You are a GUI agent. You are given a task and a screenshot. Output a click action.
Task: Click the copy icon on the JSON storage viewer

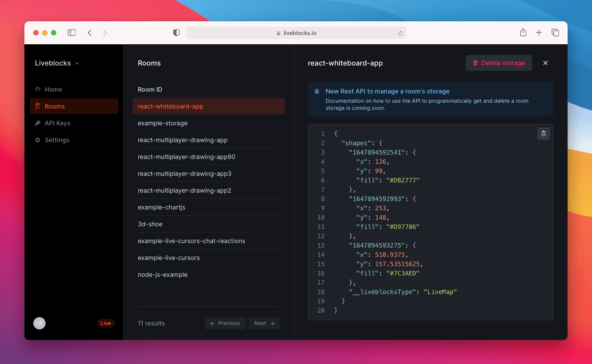[x=543, y=133]
